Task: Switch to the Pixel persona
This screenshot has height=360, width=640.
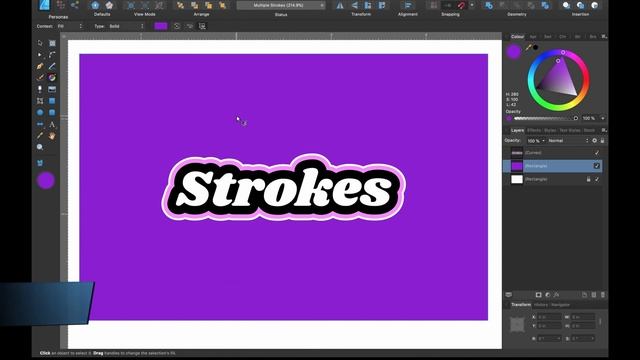Action: click(x=61, y=5)
